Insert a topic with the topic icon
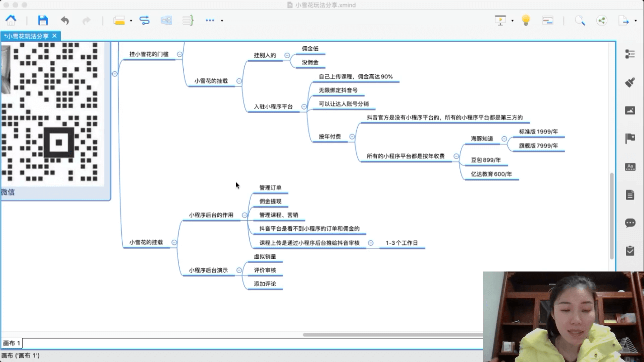644x362 pixels. click(x=119, y=21)
